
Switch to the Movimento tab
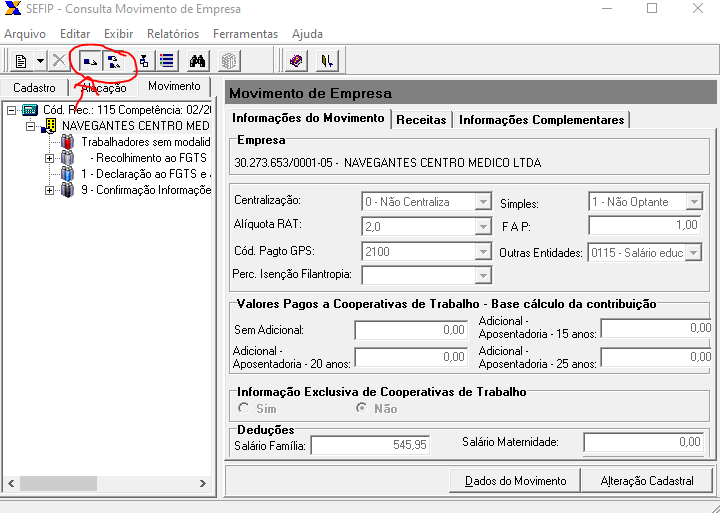tap(174, 86)
